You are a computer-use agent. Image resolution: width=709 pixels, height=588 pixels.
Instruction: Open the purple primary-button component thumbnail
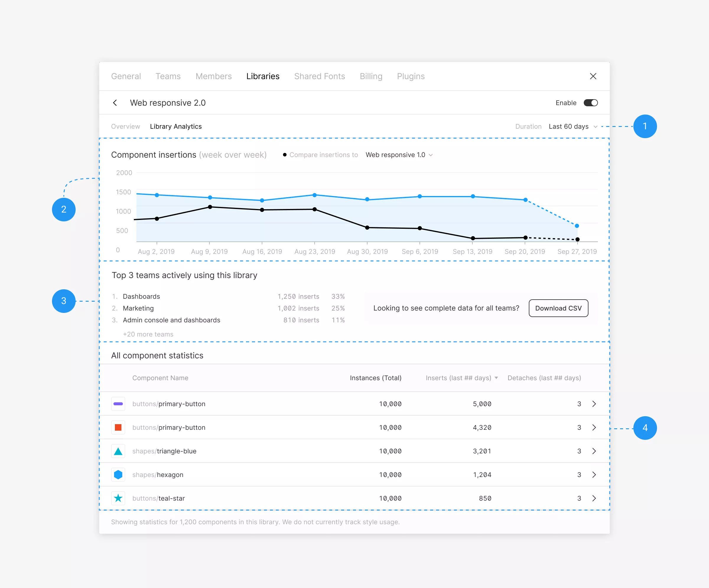[118, 404]
